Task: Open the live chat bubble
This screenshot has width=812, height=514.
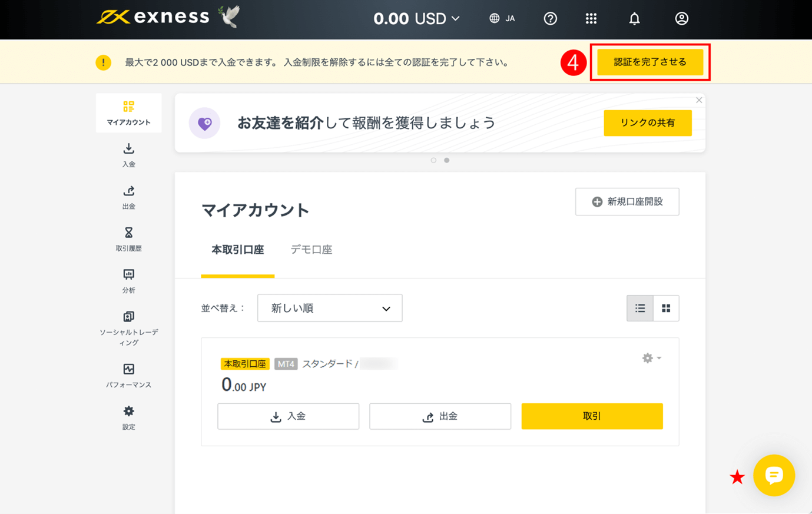Action: pos(774,476)
